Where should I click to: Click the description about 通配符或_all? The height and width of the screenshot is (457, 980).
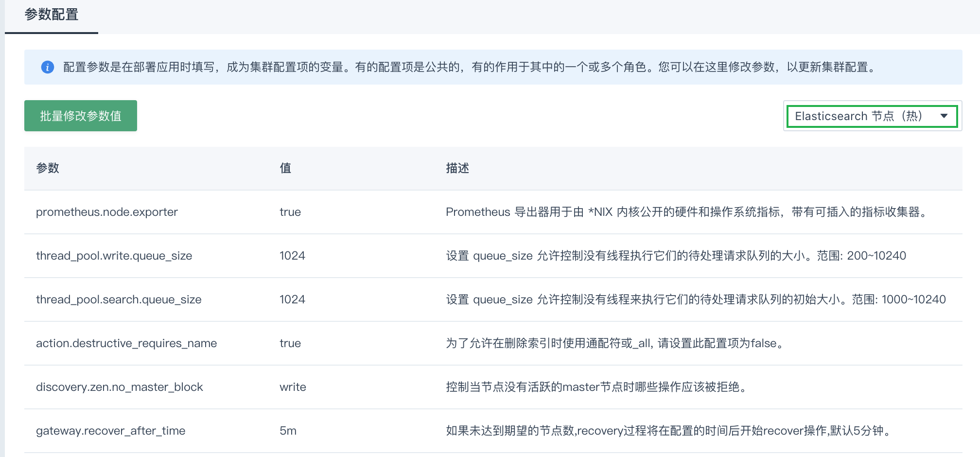[615, 343]
